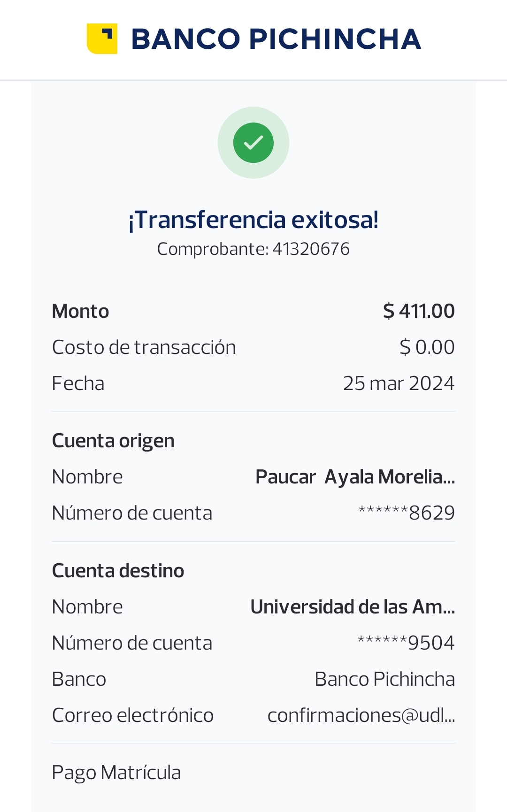Click the destination bank value Banco Pichincha
Screen dimensions: 507x812
pyautogui.click(x=384, y=679)
